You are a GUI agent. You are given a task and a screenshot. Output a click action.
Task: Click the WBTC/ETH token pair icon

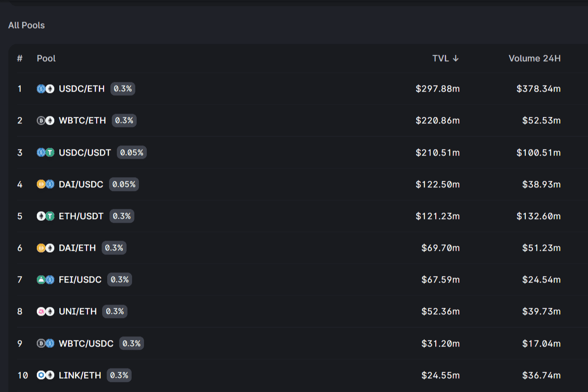pyautogui.click(x=46, y=121)
